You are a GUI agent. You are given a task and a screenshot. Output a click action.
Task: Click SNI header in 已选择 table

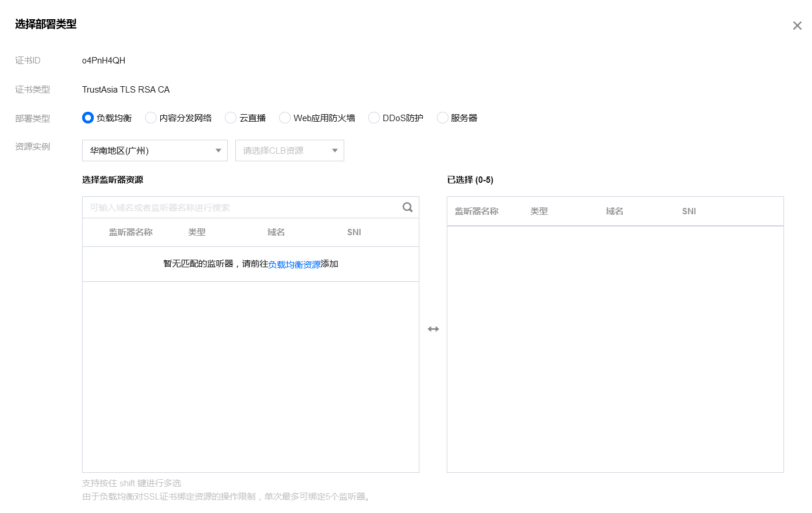pos(689,211)
